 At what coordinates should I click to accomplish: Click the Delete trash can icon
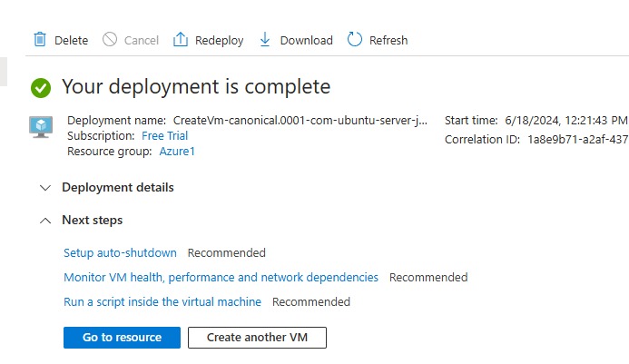(40, 39)
